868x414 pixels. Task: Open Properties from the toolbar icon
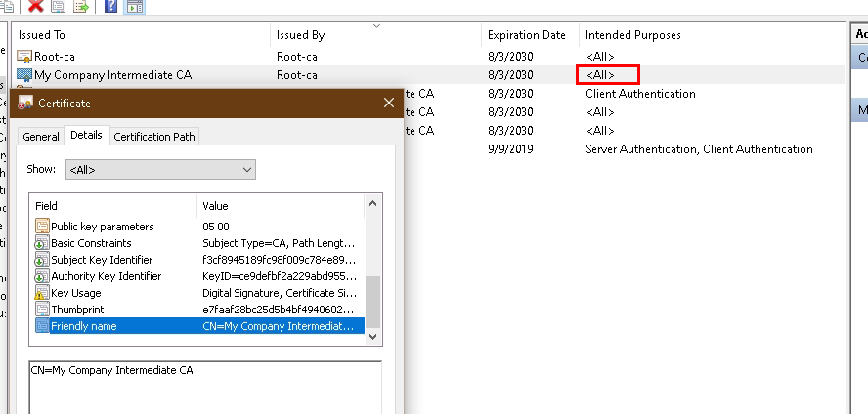(x=59, y=7)
